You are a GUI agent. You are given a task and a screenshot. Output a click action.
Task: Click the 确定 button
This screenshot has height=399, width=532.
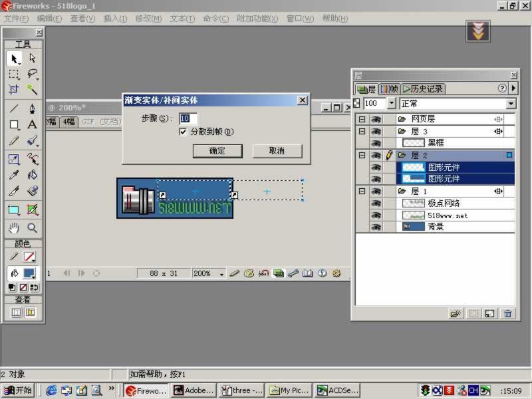(217, 151)
